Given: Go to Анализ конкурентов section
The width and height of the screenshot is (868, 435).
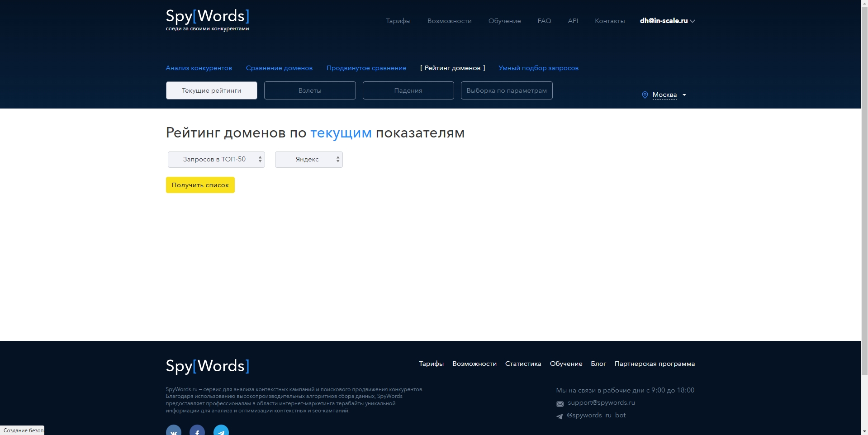Looking at the screenshot, I should [199, 68].
